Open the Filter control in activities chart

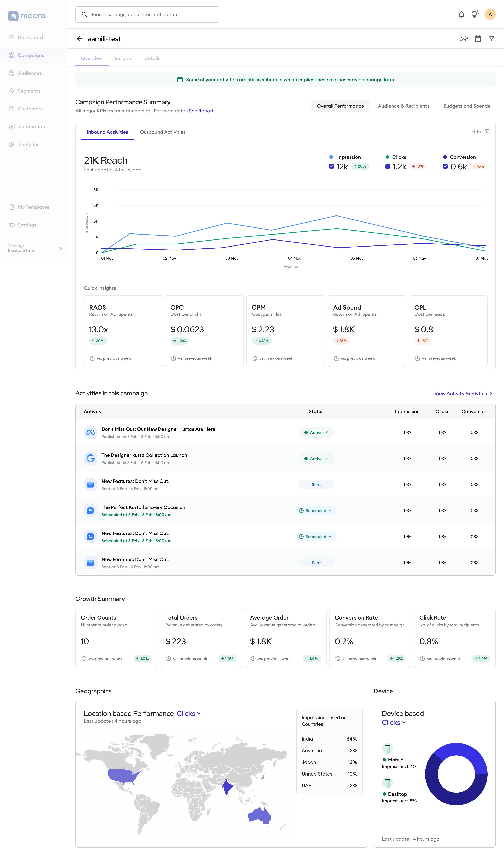480,131
